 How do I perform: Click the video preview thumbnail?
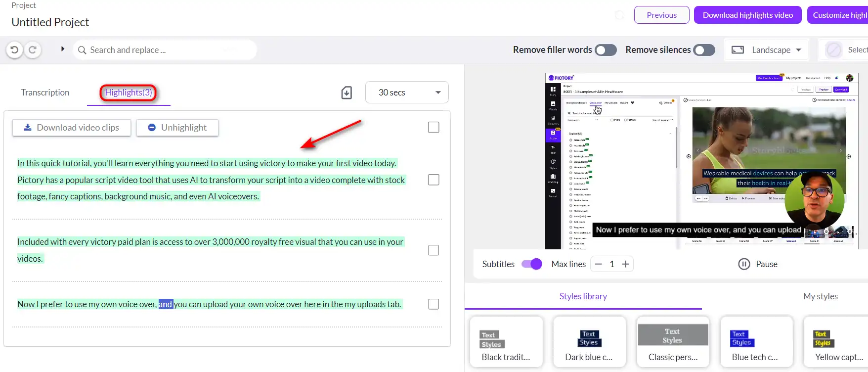701,161
